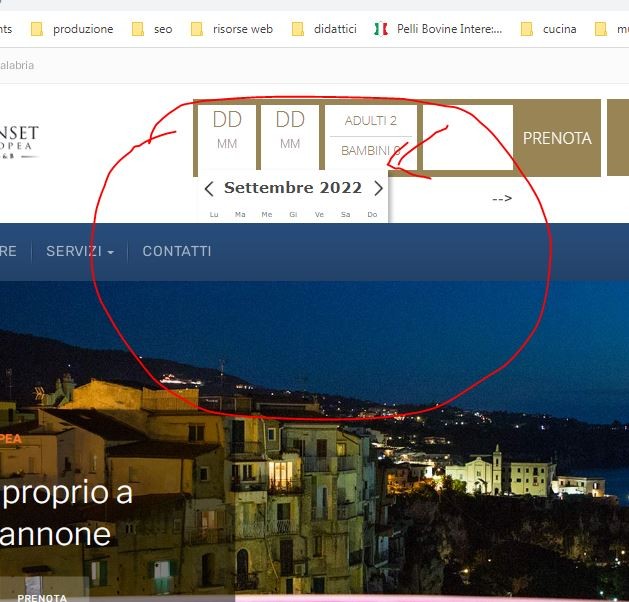This screenshot has width=629, height=602.
Task: Click the Sunset Tropea logo
Action: coord(19,142)
